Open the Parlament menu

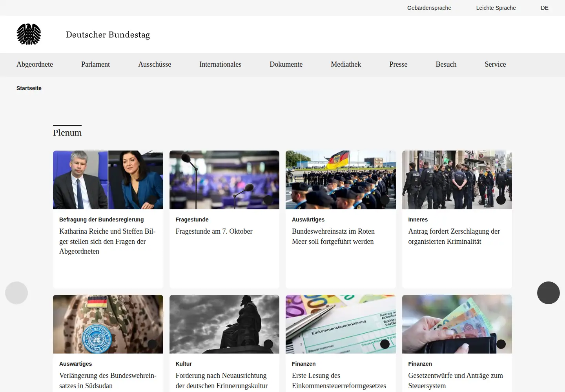[x=95, y=64]
